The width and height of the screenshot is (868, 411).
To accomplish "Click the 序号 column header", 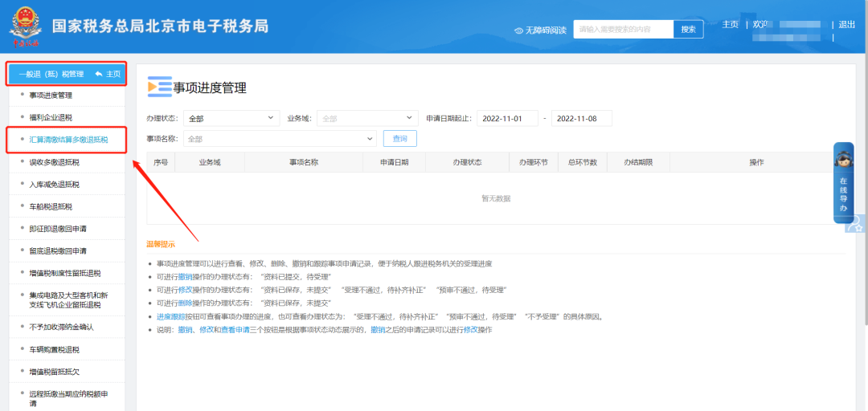I will click(x=161, y=163).
